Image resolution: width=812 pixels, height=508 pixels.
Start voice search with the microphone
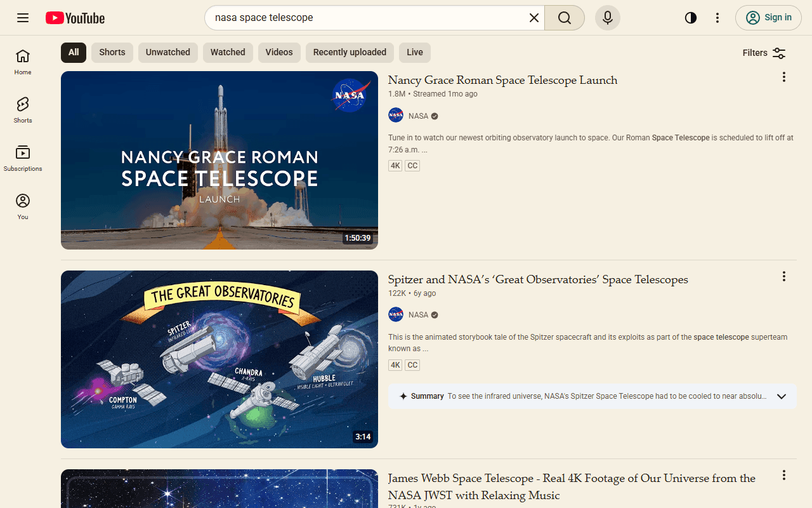click(608, 18)
